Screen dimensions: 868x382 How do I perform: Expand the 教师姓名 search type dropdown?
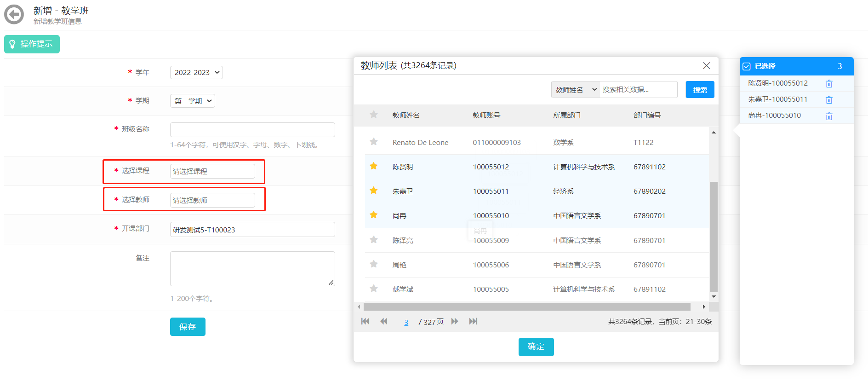[575, 90]
